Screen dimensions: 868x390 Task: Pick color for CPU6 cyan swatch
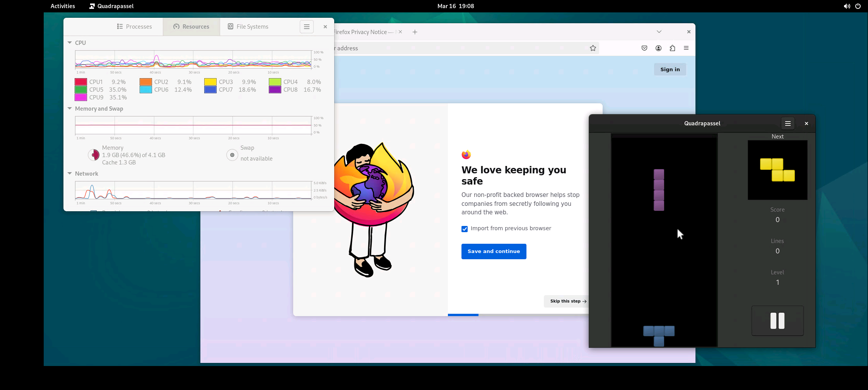[x=146, y=90]
